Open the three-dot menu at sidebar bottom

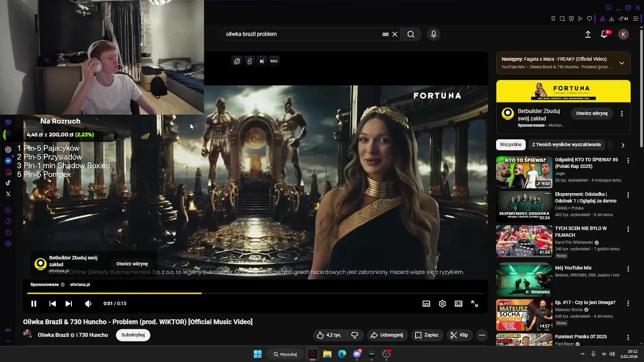(x=8, y=341)
